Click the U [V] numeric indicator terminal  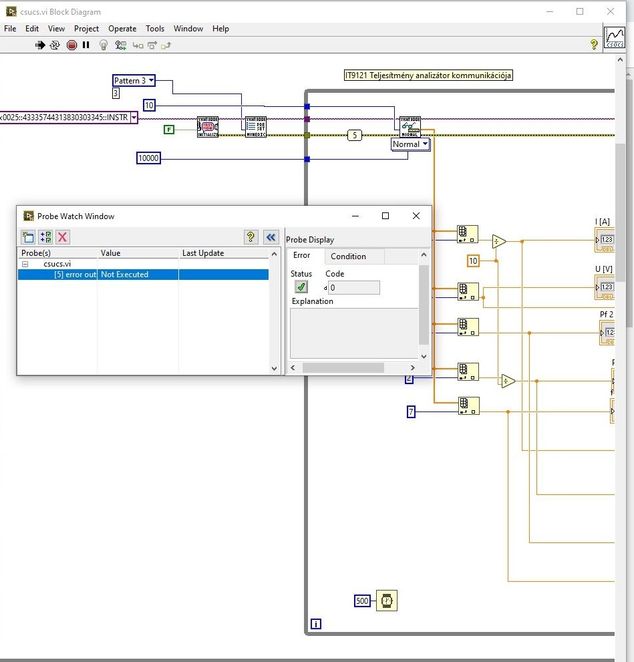click(x=604, y=287)
